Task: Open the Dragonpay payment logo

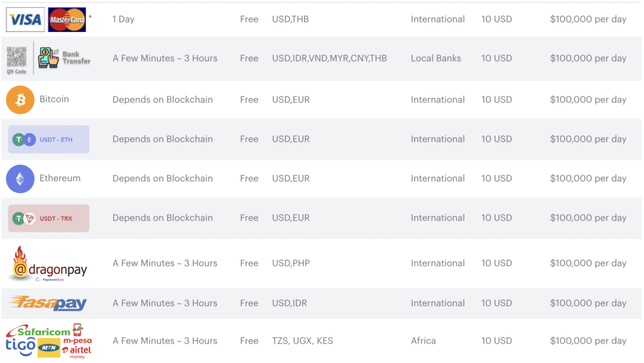Action: click(48, 264)
